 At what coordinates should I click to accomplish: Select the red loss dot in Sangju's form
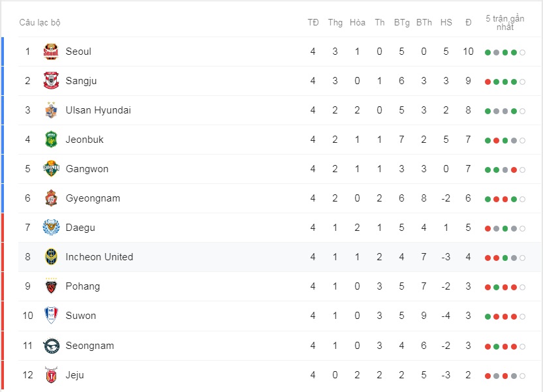coord(488,81)
